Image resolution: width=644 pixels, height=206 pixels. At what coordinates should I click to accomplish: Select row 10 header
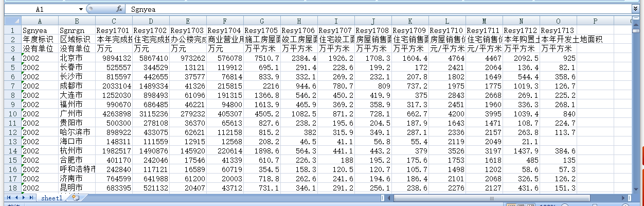(13, 114)
